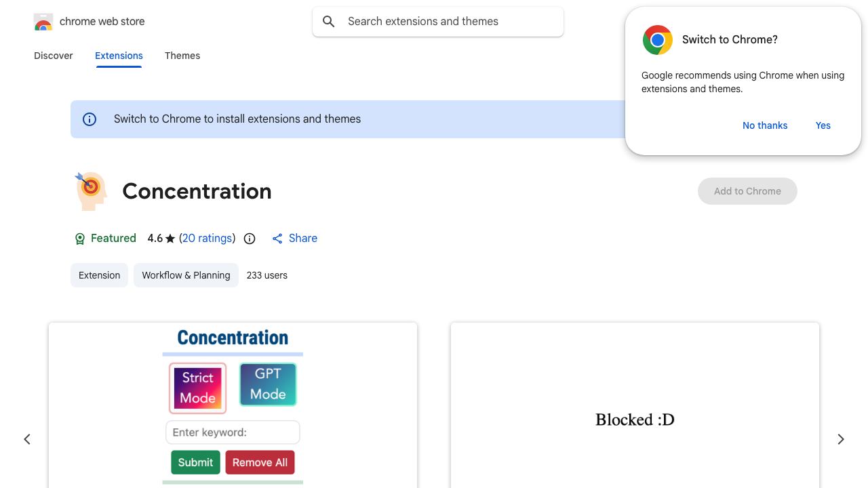Open the 'Blocked :D' screenshot thumbnail
Viewport: 868px width, 488px height.
tap(635, 405)
